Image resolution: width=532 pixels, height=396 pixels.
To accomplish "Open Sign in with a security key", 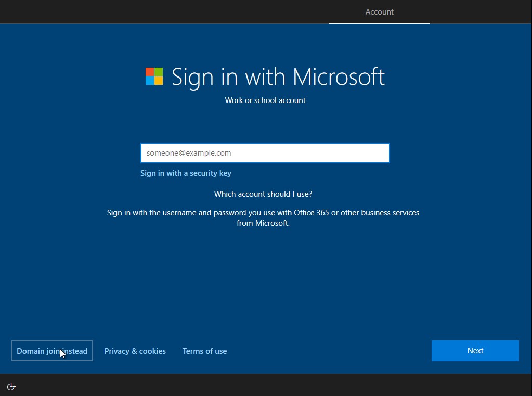I will pos(186,173).
